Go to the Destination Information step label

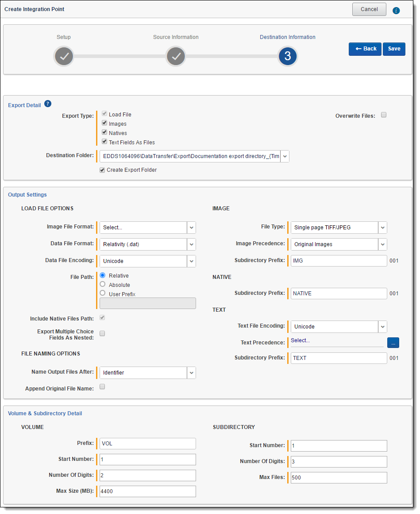288,37
